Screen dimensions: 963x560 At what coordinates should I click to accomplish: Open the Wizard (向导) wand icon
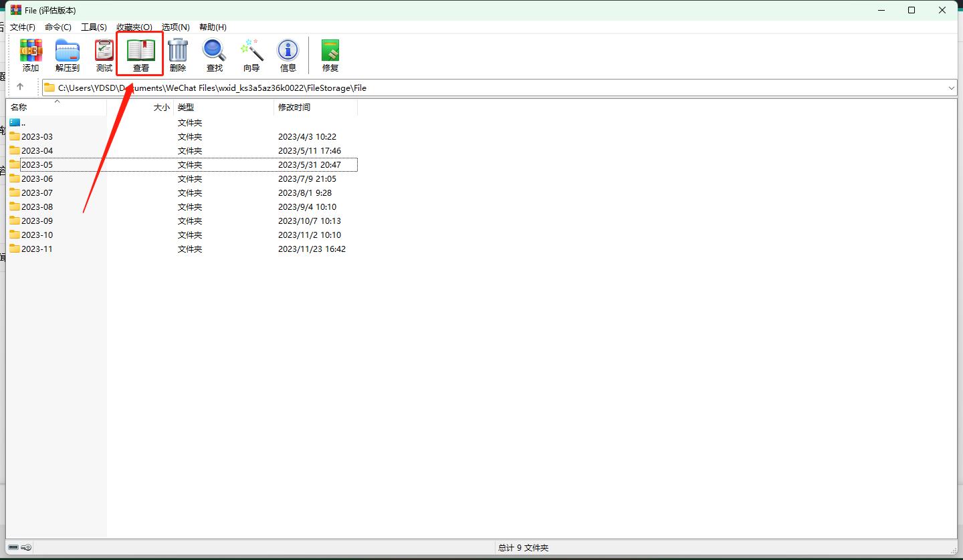[x=251, y=51]
